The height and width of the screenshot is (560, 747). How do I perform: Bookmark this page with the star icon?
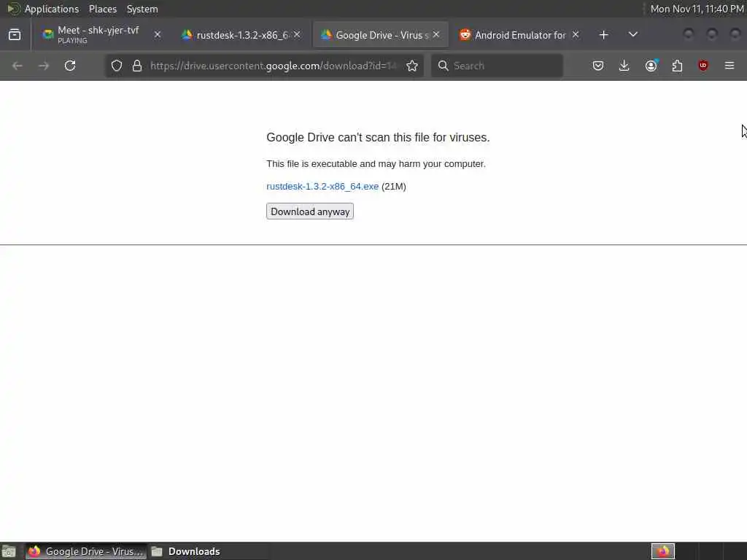(412, 66)
